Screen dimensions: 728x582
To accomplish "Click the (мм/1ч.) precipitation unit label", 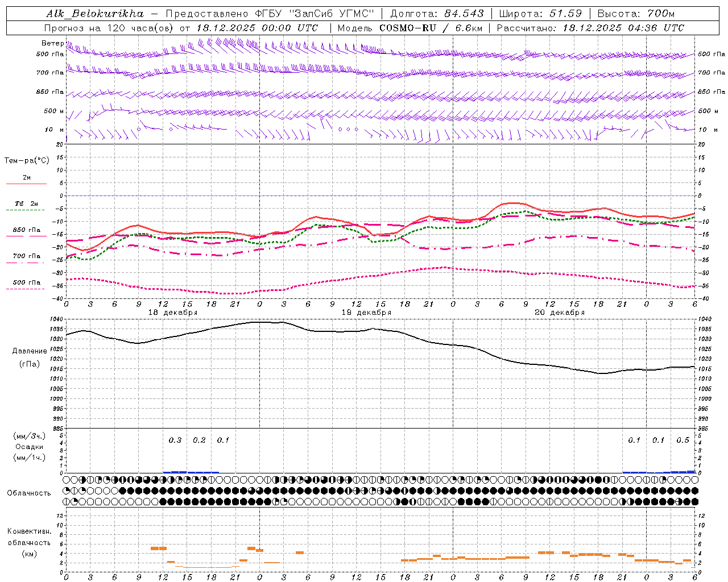I will [30, 458].
